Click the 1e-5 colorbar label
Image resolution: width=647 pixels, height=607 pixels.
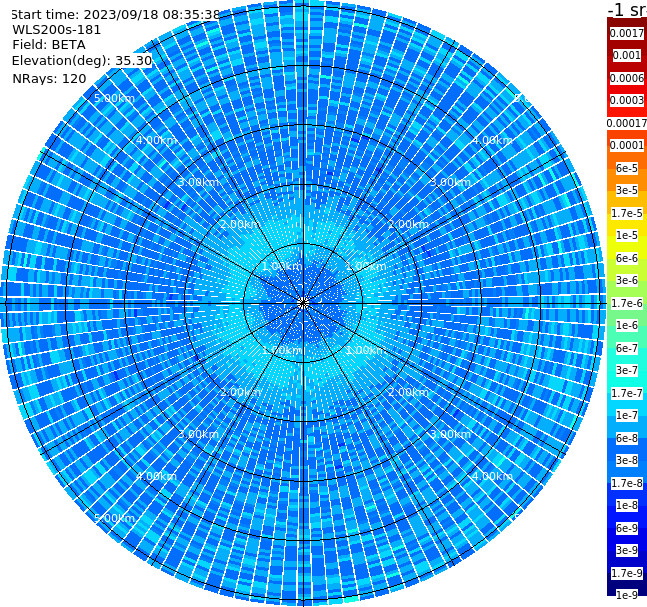pyautogui.click(x=627, y=235)
